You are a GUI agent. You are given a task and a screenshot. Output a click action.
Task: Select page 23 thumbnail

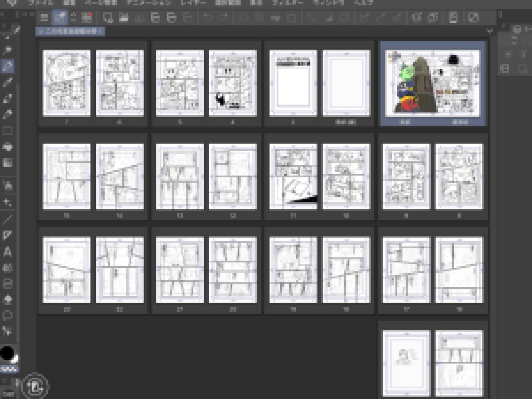pos(66,270)
